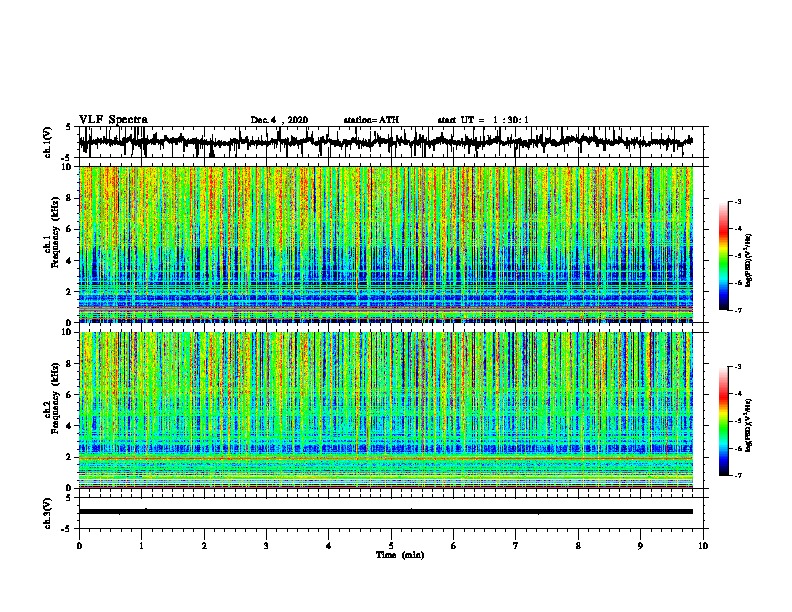Click time axis tick label '5'
792x612 pixels.
tap(391, 546)
